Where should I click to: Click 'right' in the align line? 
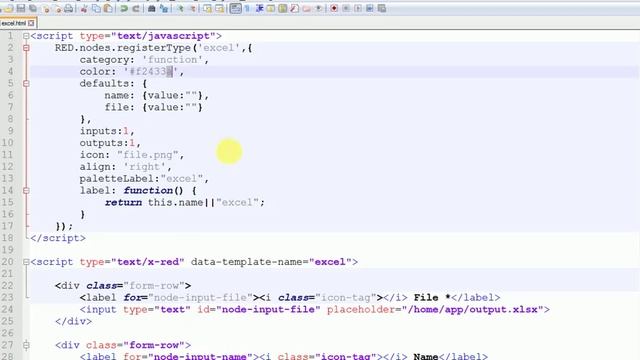point(144,167)
